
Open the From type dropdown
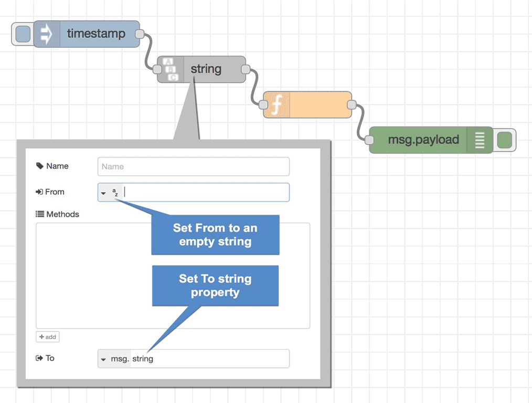click(x=104, y=192)
